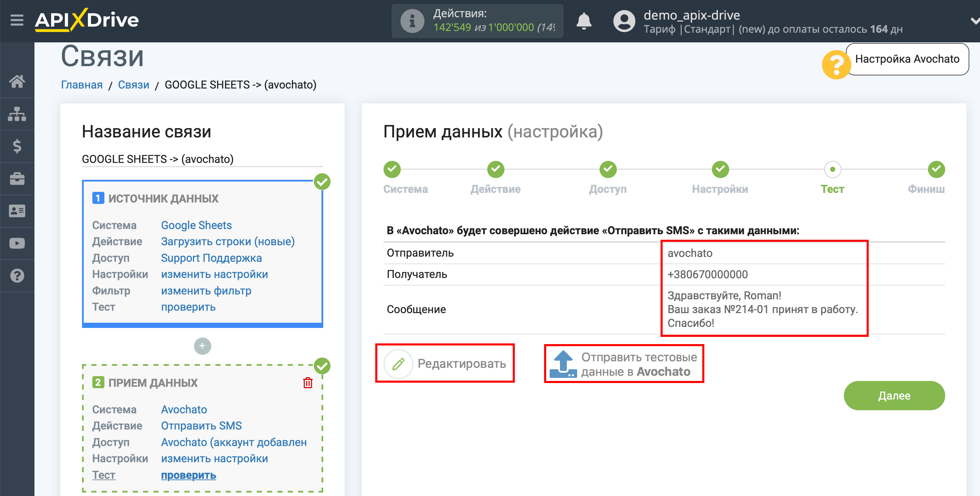This screenshot has width=980, height=496.
Task: Go to Настройки wizard step
Action: [720, 169]
